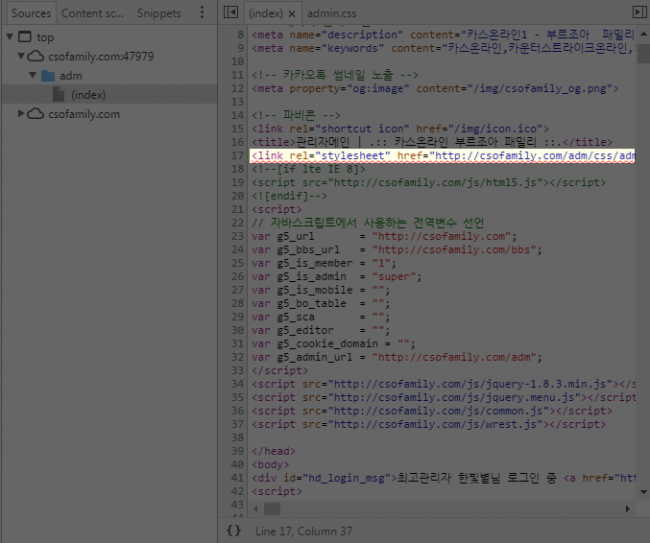Viewport: 650px width, 543px height.
Task: Select csofamily.com:47979 in file tree
Action: click(x=101, y=56)
